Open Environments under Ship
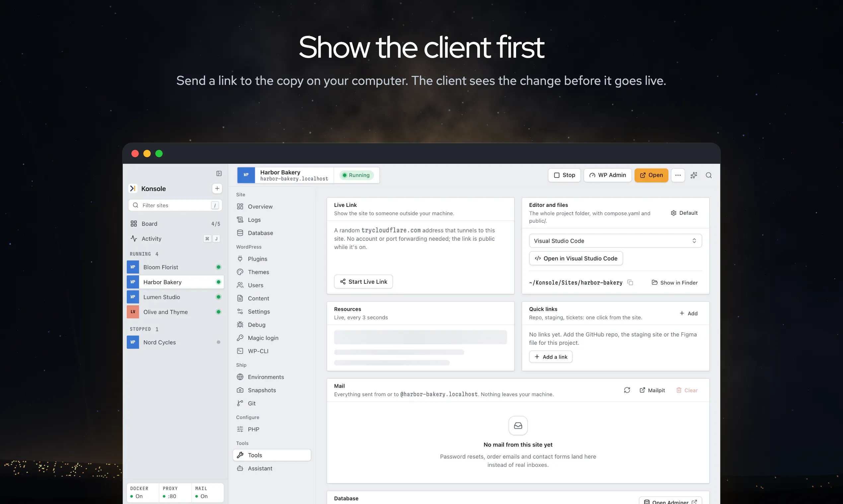This screenshot has width=843, height=504. [x=271, y=377]
